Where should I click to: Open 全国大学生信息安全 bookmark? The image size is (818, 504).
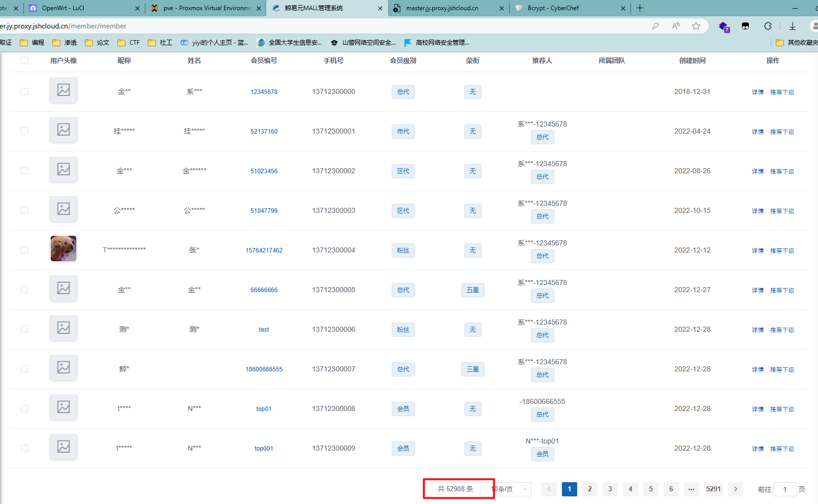290,43
